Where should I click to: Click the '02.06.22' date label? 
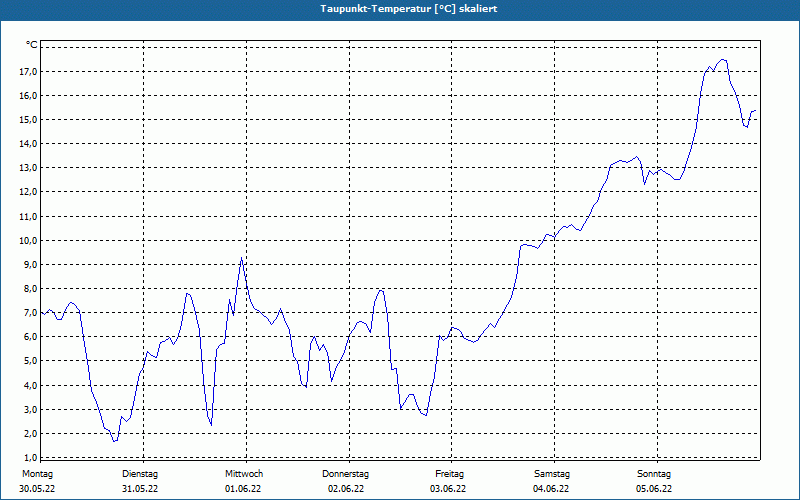point(346,489)
